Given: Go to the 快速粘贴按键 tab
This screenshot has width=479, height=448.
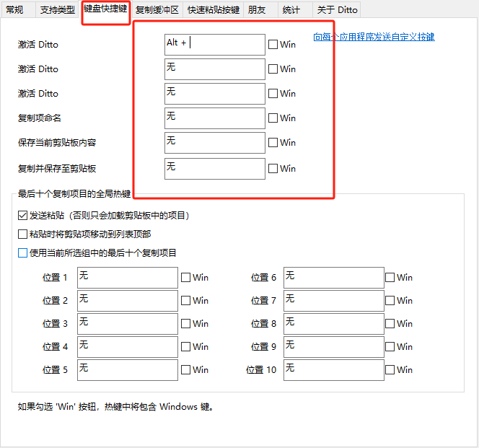Looking at the screenshot, I should coord(213,10).
